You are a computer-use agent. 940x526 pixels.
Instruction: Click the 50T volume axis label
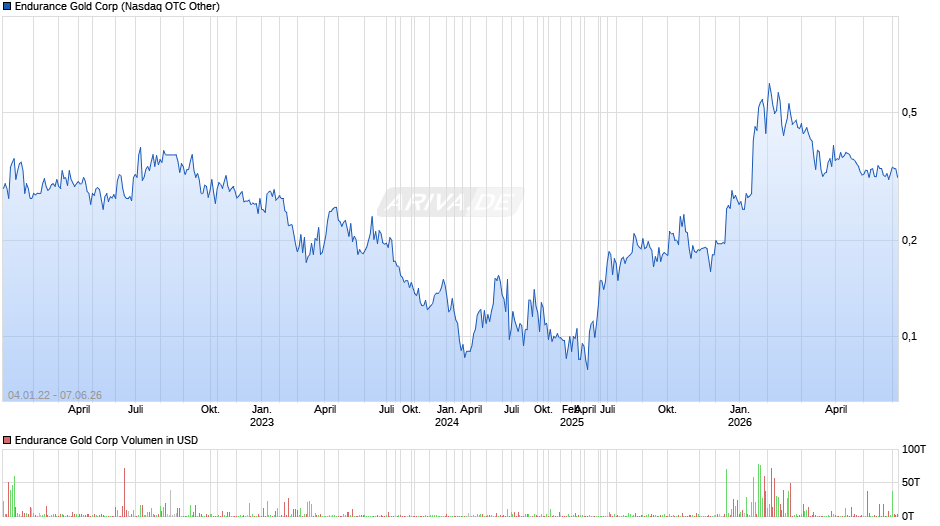pos(911,482)
